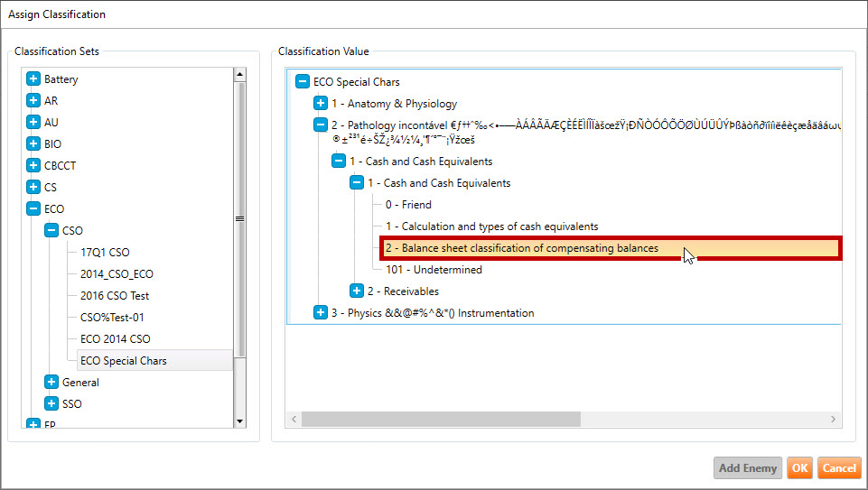The width and height of the screenshot is (868, 490).
Task: Click the Add Enemy button
Action: (747, 468)
